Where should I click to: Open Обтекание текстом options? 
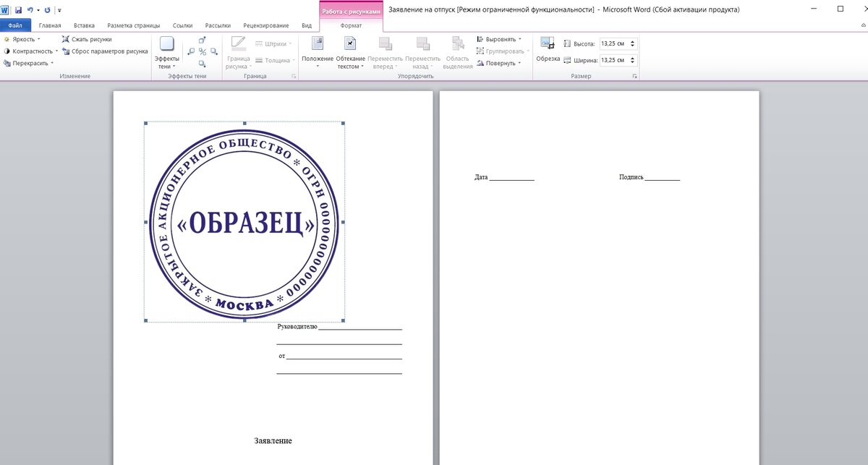350,53
